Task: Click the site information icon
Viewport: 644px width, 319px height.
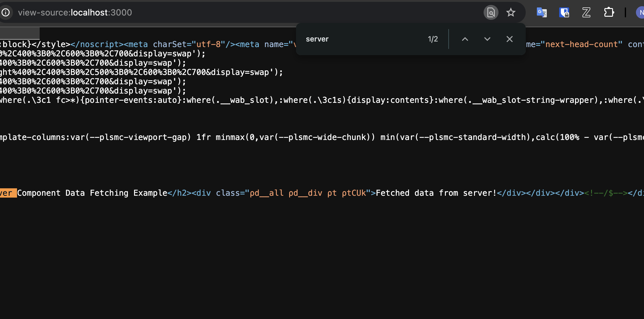Action: click(6, 12)
